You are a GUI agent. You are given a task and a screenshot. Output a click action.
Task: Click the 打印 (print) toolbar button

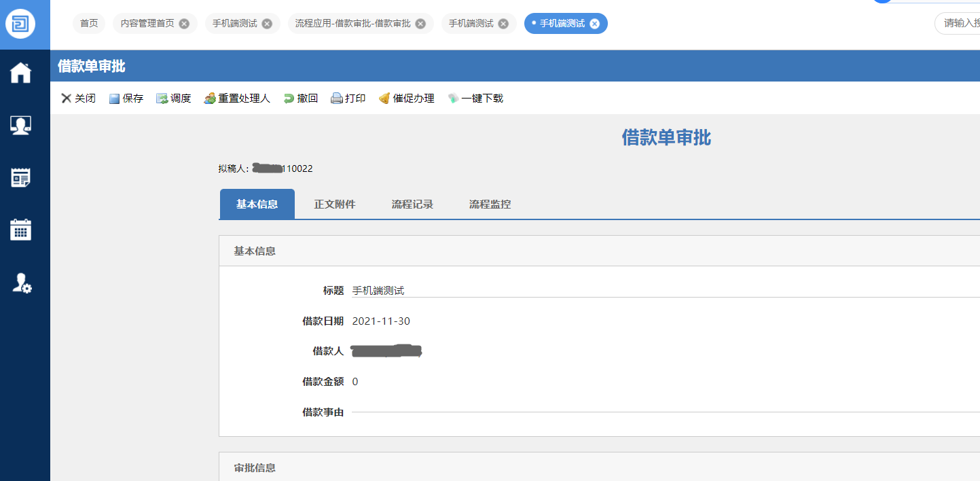348,99
